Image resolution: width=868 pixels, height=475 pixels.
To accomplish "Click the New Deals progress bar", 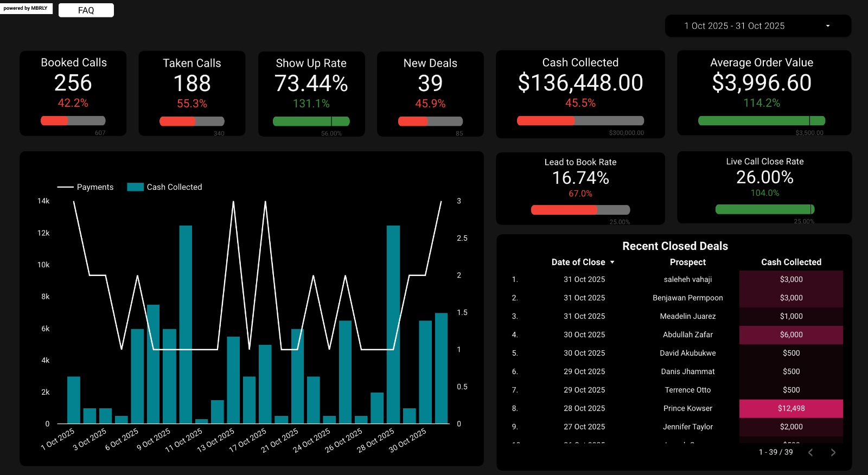I will [430, 121].
